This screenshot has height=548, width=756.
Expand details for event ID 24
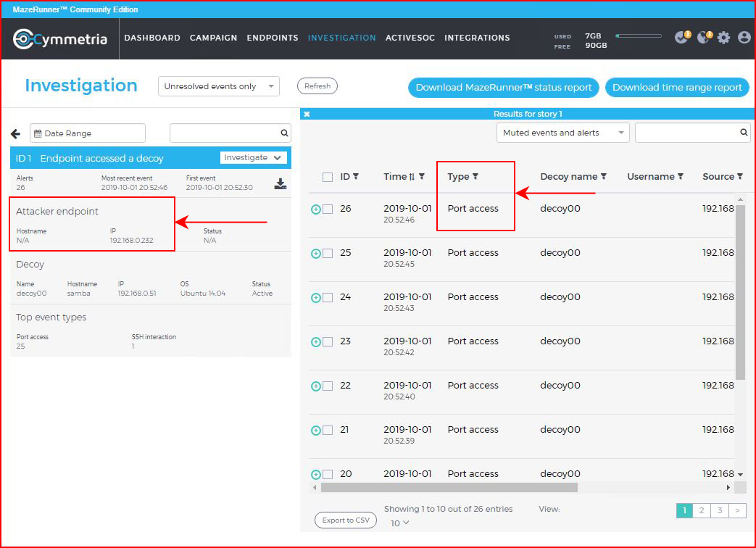[x=316, y=298]
